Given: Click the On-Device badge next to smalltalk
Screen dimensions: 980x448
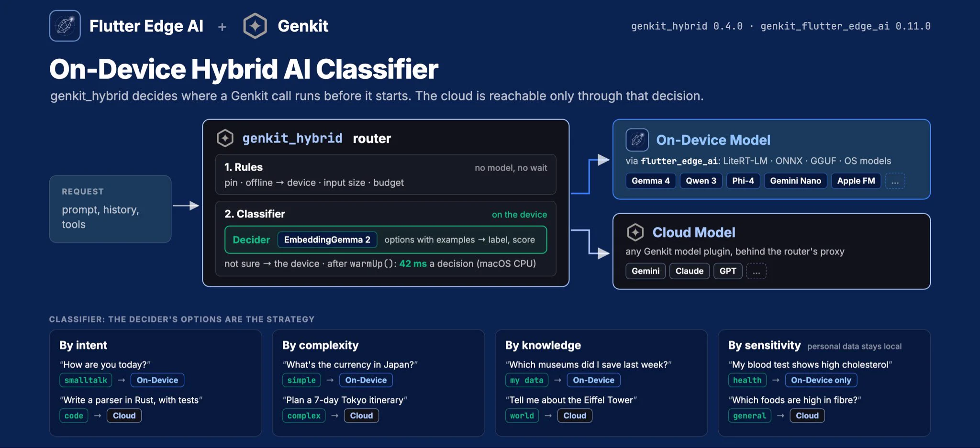Looking at the screenshot, I should click(x=157, y=380).
